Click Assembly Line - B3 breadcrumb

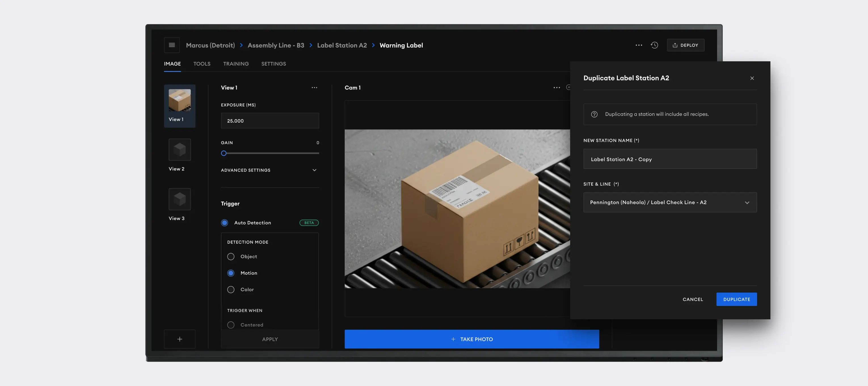[276, 45]
